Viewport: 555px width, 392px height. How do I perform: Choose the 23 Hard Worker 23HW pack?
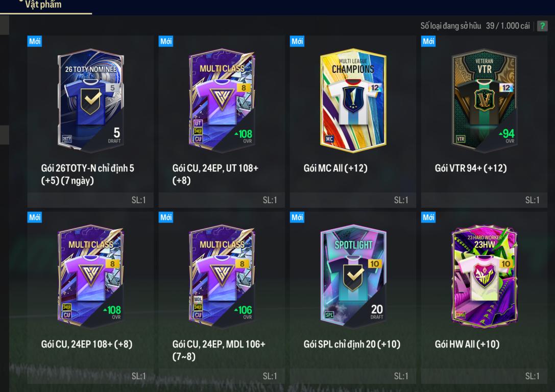point(484,276)
